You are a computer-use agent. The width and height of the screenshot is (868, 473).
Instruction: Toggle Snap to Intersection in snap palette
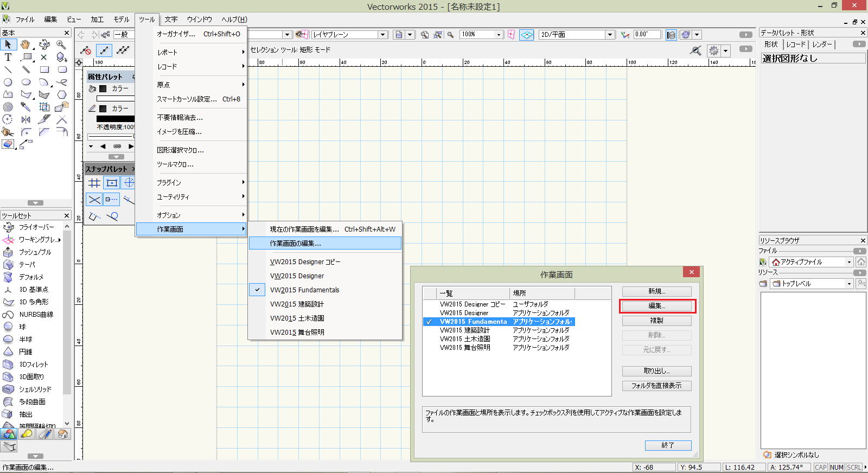tap(94, 200)
